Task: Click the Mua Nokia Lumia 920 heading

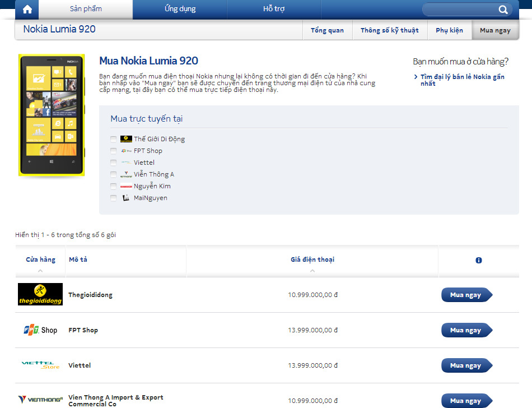Action: tap(148, 61)
